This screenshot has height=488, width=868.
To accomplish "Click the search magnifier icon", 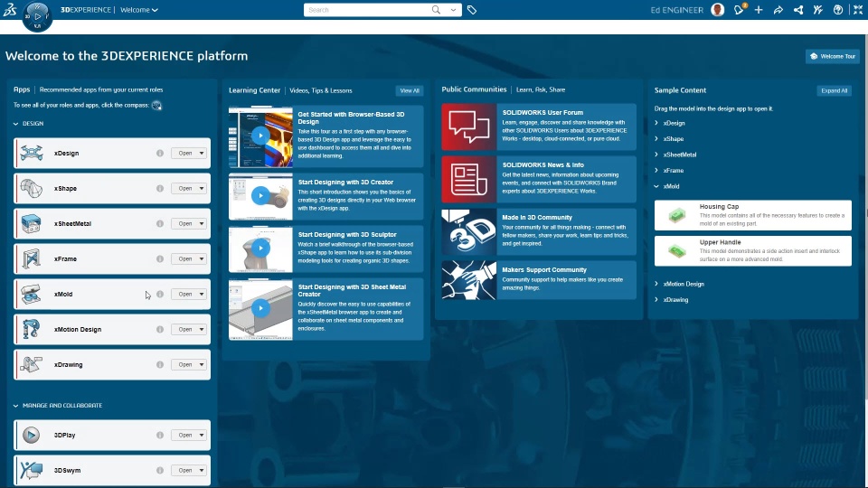I will coord(436,9).
